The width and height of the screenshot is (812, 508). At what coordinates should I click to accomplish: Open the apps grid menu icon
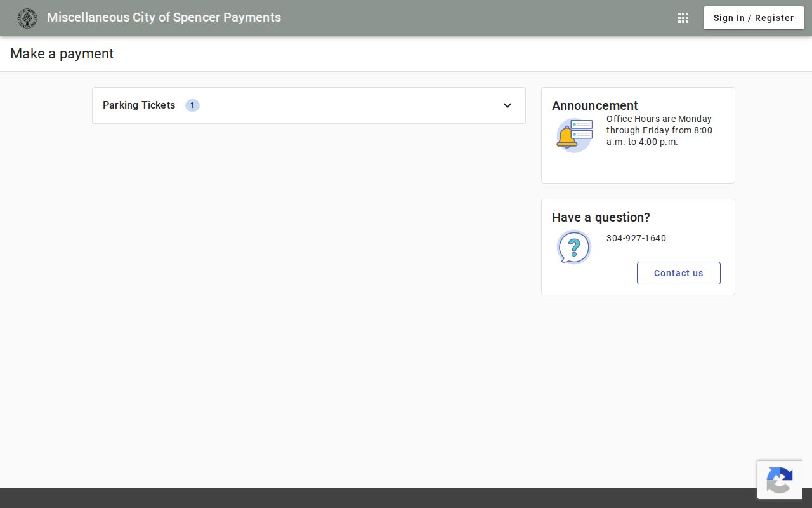click(683, 18)
